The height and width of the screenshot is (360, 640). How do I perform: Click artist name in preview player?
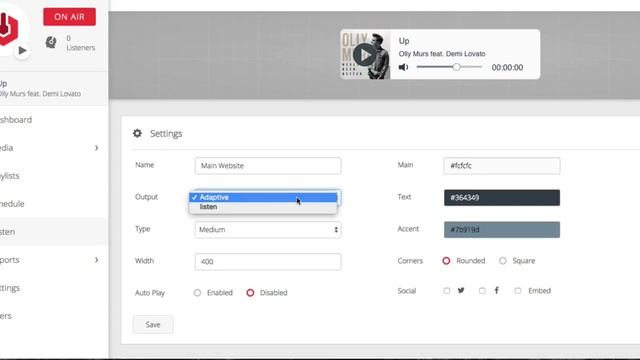tap(442, 54)
